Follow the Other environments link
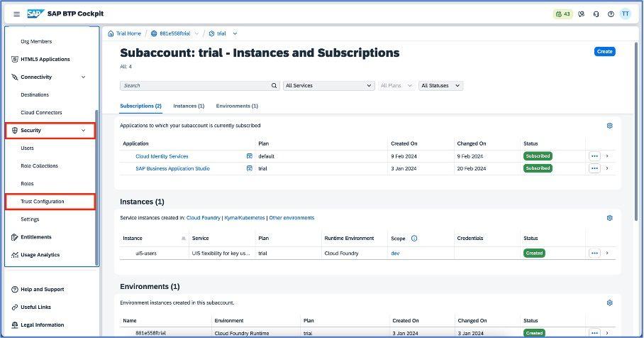644x338 pixels. click(x=292, y=218)
